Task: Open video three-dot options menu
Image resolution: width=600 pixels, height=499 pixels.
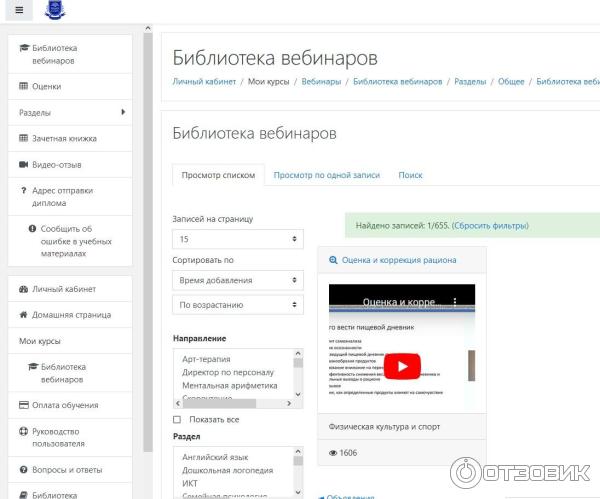Action: 455,302
